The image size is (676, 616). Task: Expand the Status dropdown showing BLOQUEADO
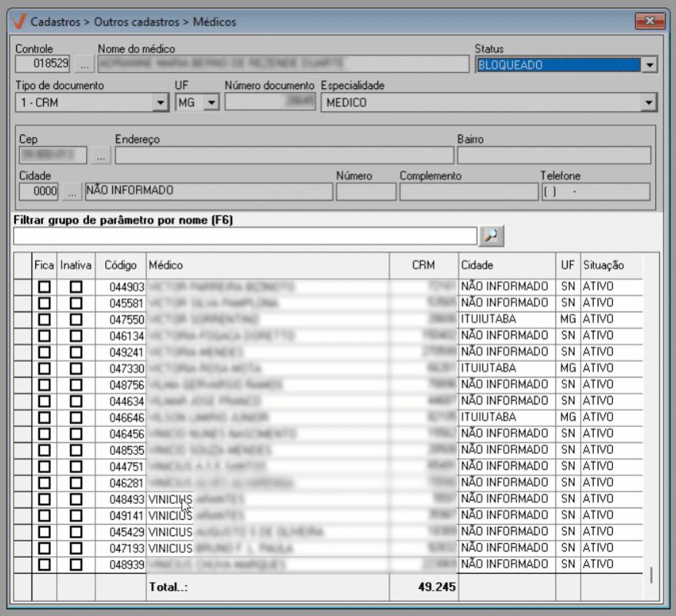coord(650,65)
